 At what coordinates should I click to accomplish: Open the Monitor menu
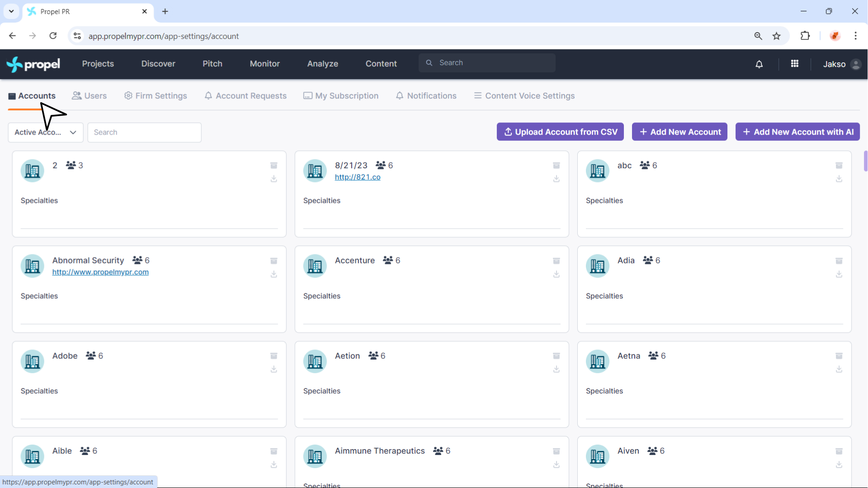(265, 64)
